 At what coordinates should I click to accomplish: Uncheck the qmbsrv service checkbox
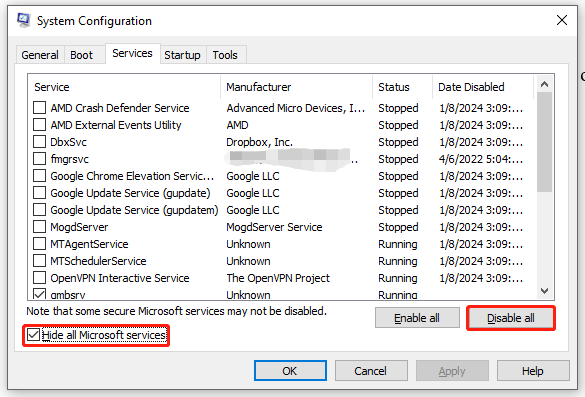point(40,294)
